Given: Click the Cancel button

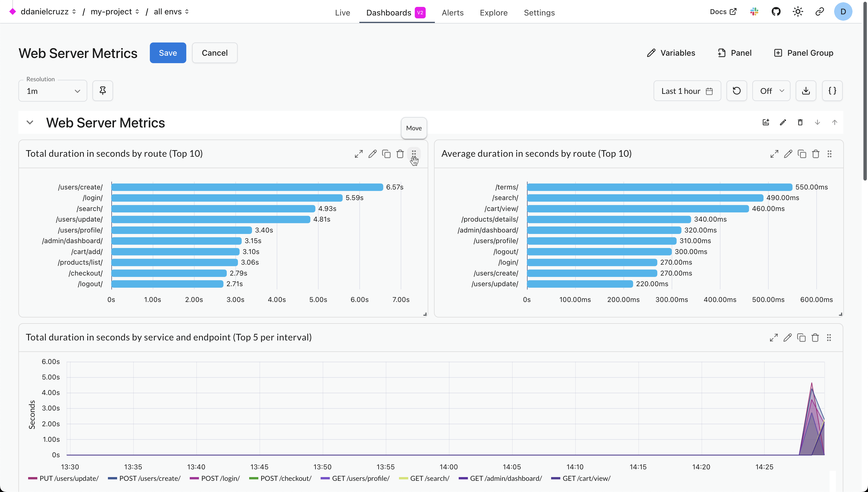Looking at the screenshot, I should click(214, 53).
